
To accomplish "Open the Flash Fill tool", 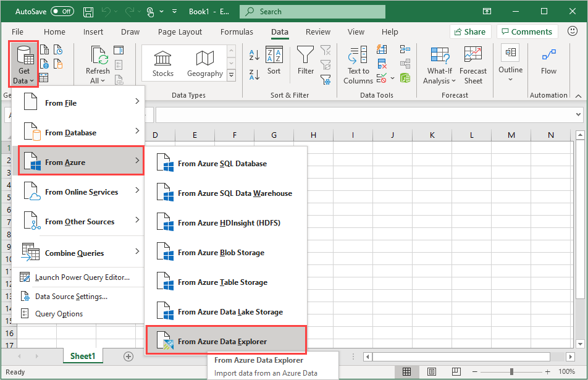I will coord(382,49).
